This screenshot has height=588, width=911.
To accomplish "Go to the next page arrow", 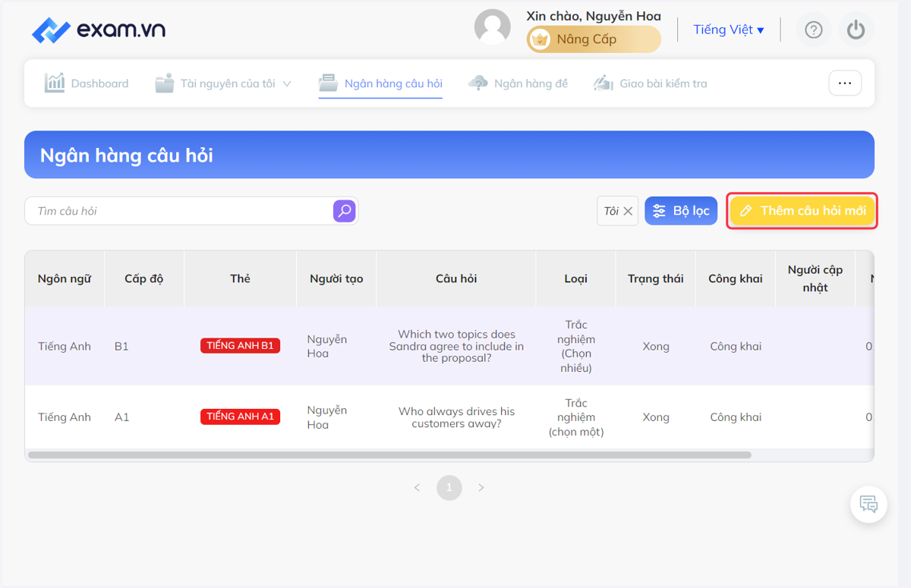I will pyautogui.click(x=481, y=488).
